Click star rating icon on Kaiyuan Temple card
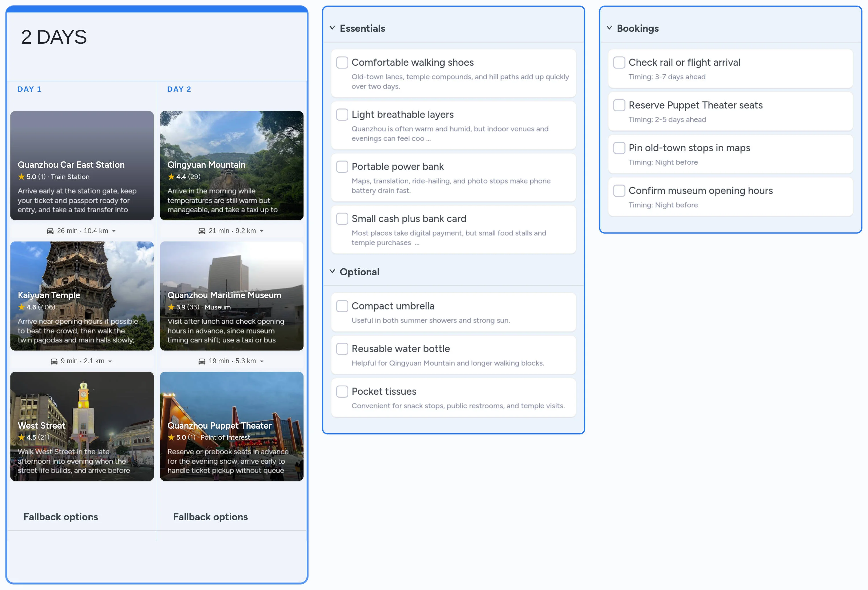The height and width of the screenshot is (590, 868). [x=21, y=307]
